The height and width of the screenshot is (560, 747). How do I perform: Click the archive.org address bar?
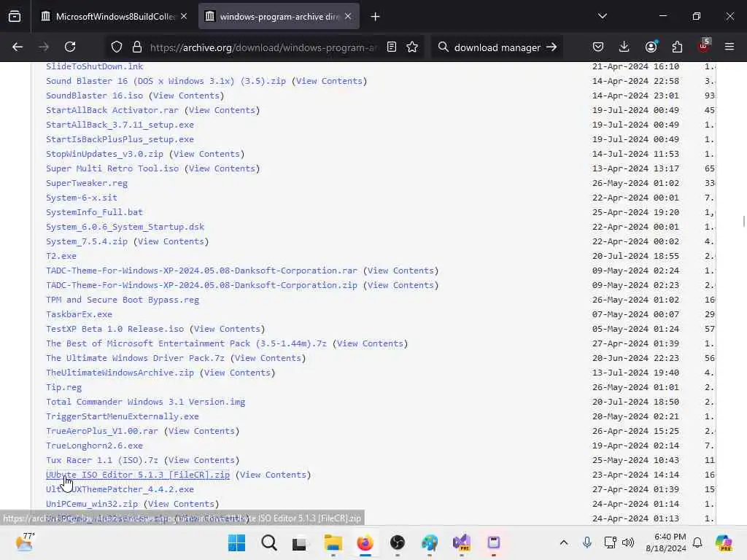[x=263, y=47]
